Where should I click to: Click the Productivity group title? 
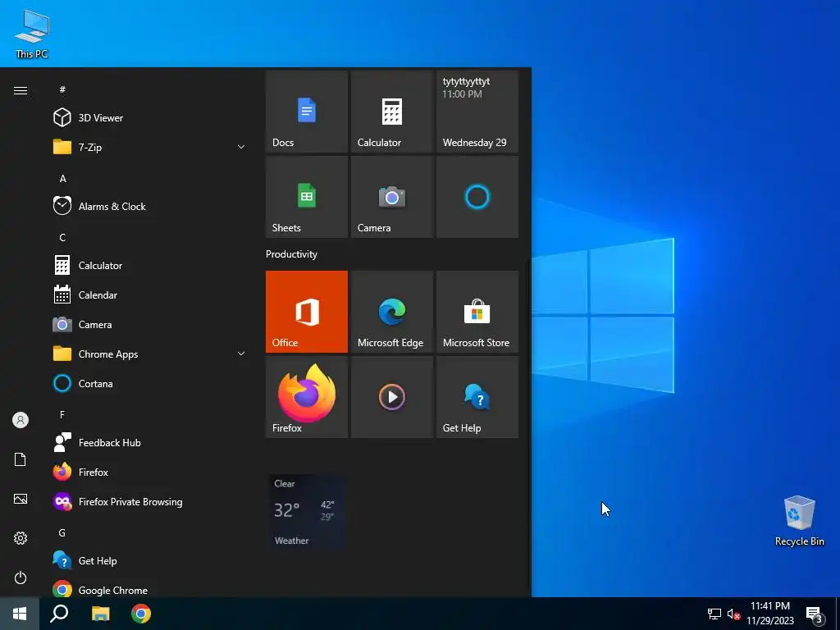pyautogui.click(x=291, y=254)
